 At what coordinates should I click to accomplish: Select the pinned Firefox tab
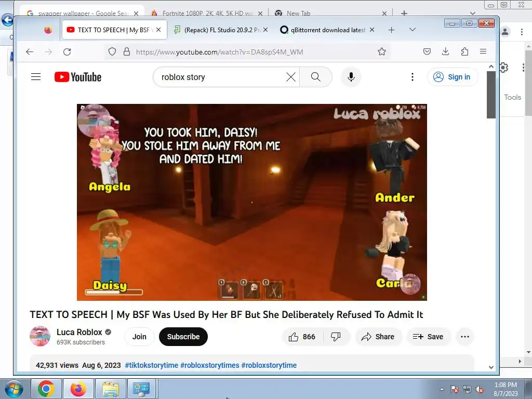click(x=48, y=30)
